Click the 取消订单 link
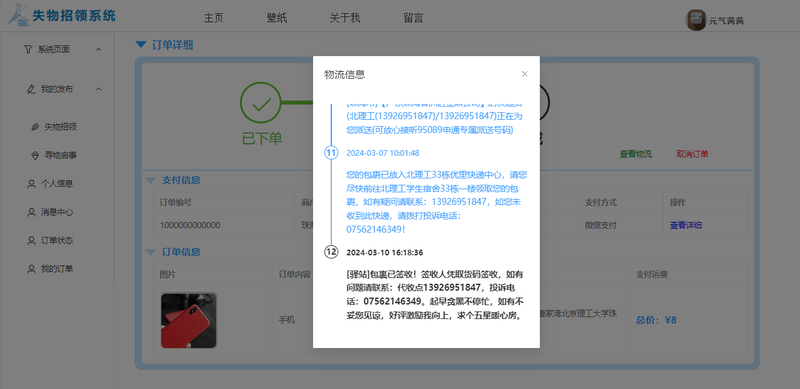Viewport: 800px width, 389px height. pos(692,154)
